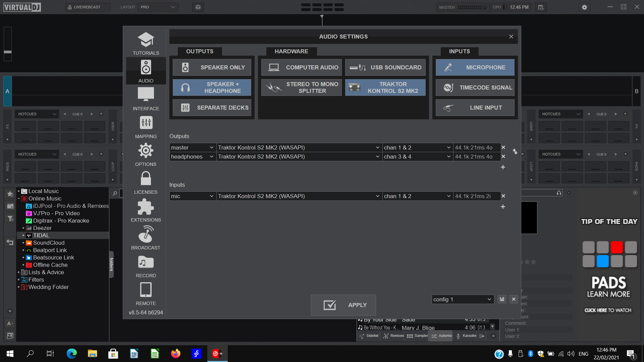Open the Windows Start menu
This screenshot has width=644, height=362.
click(10, 354)
